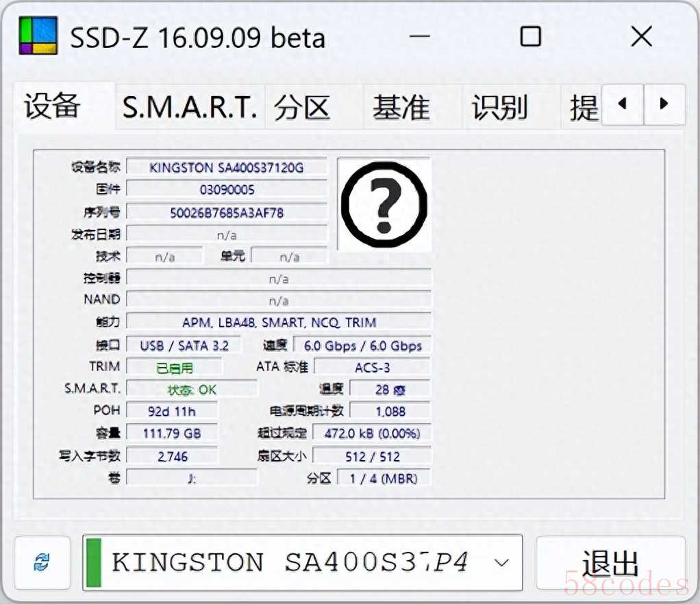This screenshot has width=700, height=604.
Task: Click the refresh device list icon
Action: 42,562
